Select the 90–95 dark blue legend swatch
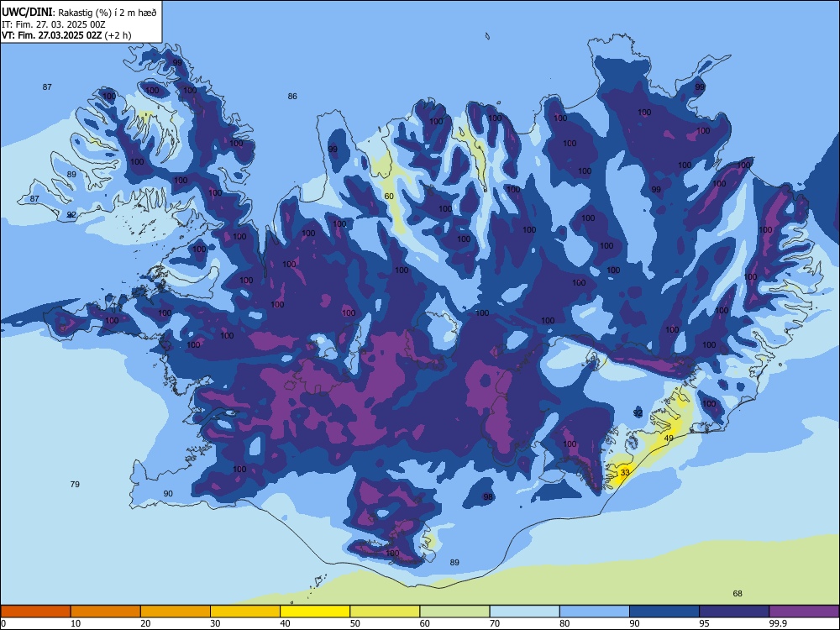Image resolution: width=840 pixels, height=630 pixels. (664, 612)
